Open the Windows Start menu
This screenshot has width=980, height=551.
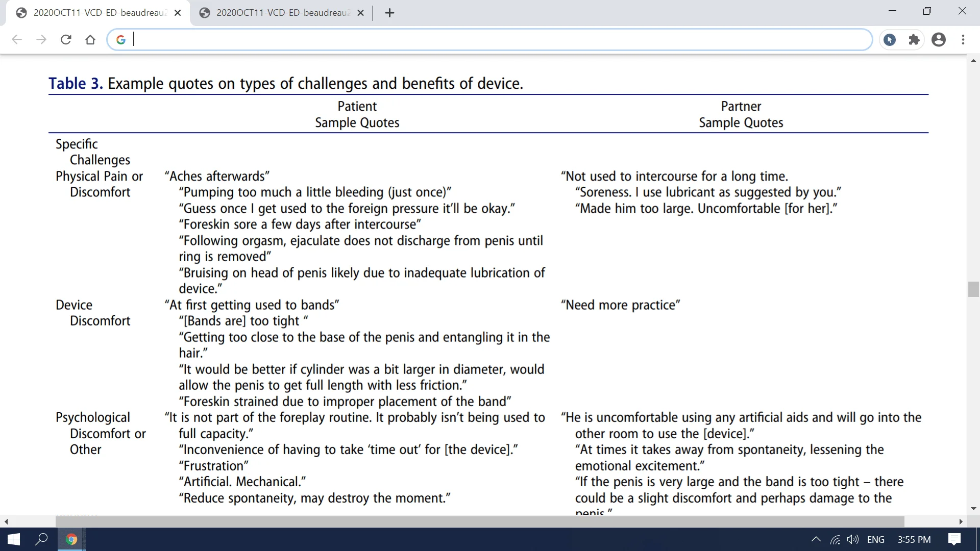(14, 539)
